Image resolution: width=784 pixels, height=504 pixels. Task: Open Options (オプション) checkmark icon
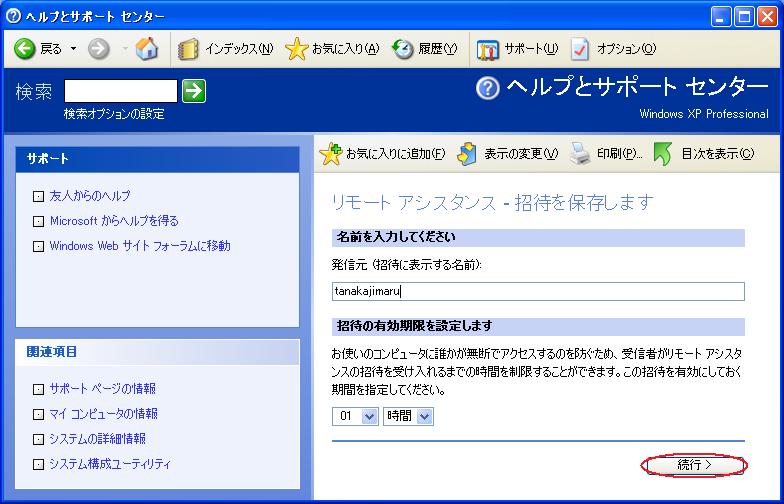[581, 49]
